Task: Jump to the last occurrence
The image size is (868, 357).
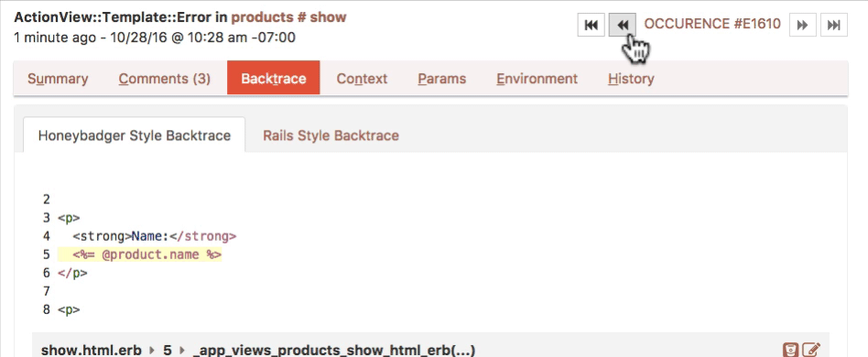Action: [834, 25]
